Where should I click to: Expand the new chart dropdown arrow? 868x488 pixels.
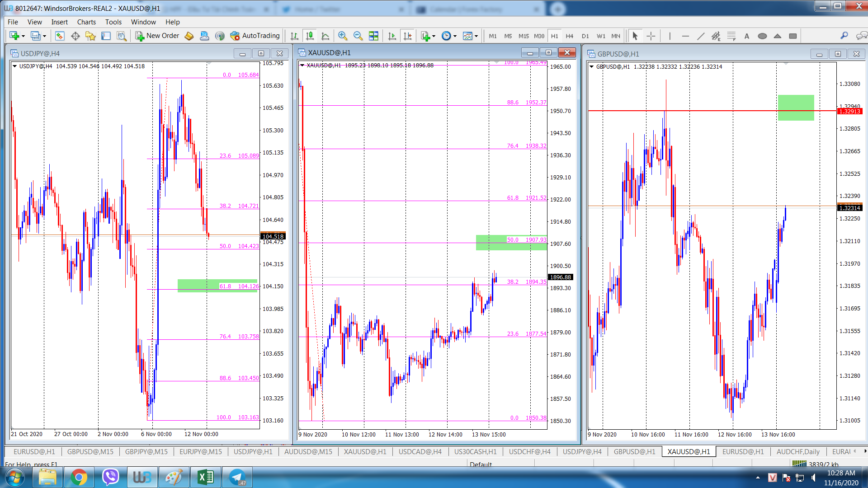23,36
